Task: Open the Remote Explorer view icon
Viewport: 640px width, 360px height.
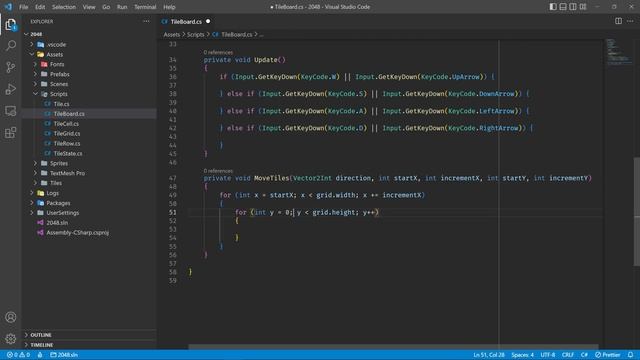Action: pyautogui.click(x=11, y=111)
